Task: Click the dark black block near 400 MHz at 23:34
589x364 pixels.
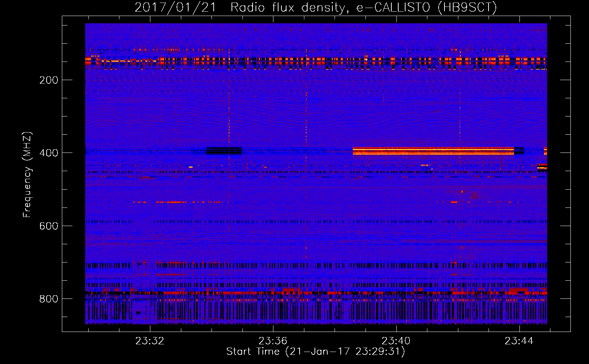Action: pos(224,151)
